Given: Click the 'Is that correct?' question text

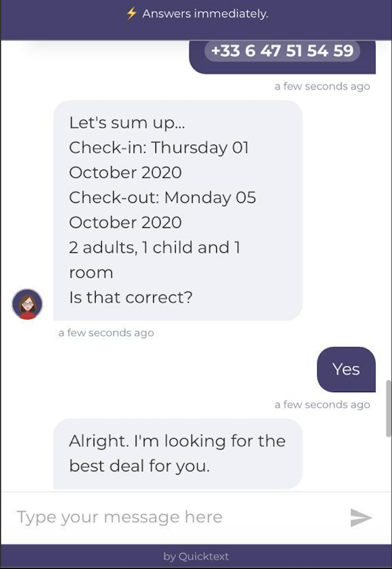Looking at the screenshot, I should point(131,297).
